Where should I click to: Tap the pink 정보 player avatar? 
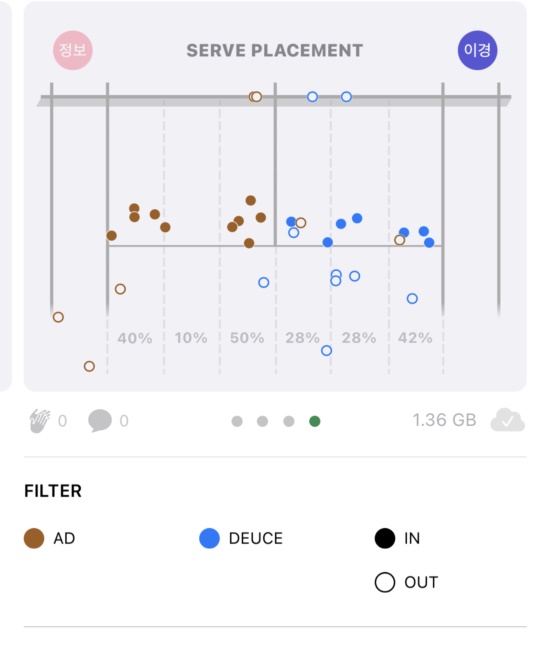[x=73, y=50]
